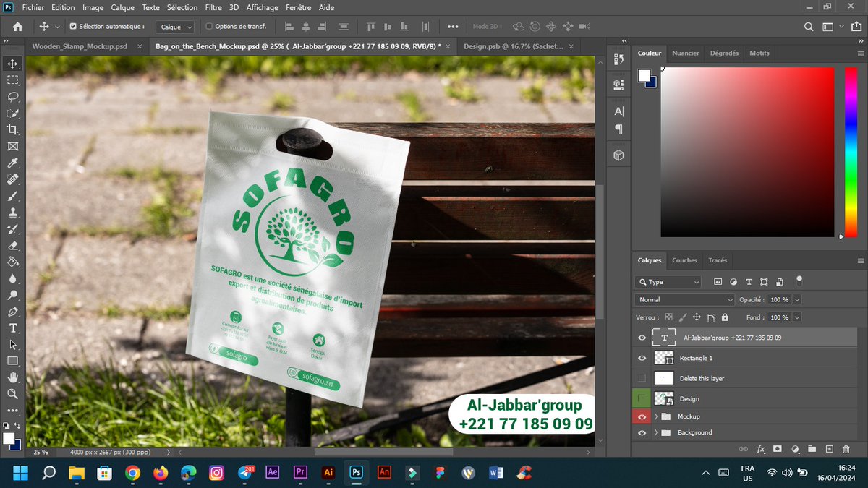The height and width of the screenshot is (488, 868).
Task: Show the Design layer
Action: [x=642, y=398]
